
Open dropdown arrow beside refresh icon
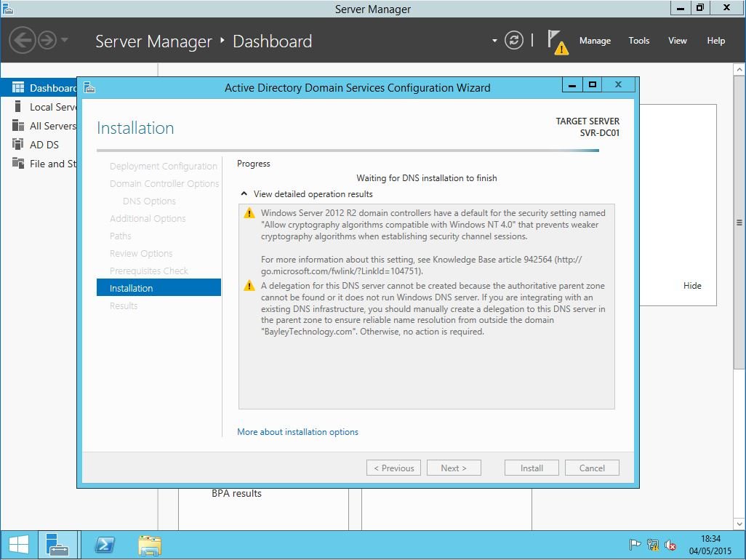[x=494, y=41]
